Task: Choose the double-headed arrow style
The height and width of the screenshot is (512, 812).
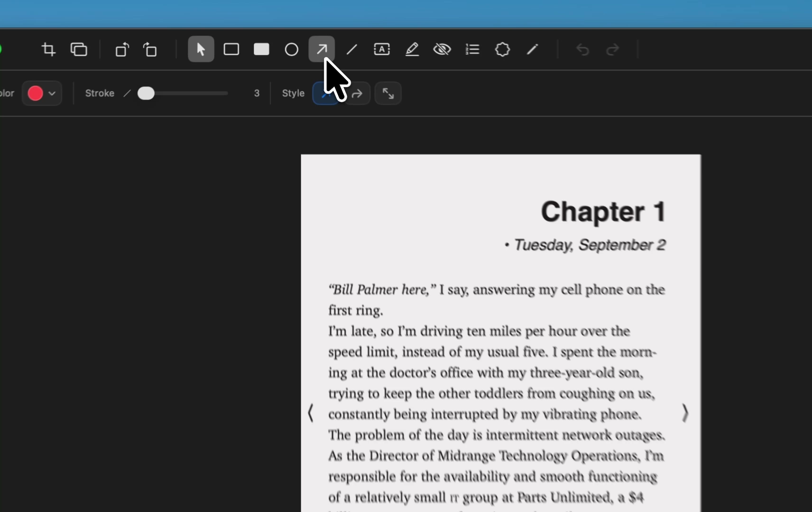Action: pyautogui.click(x=388, y=93)
